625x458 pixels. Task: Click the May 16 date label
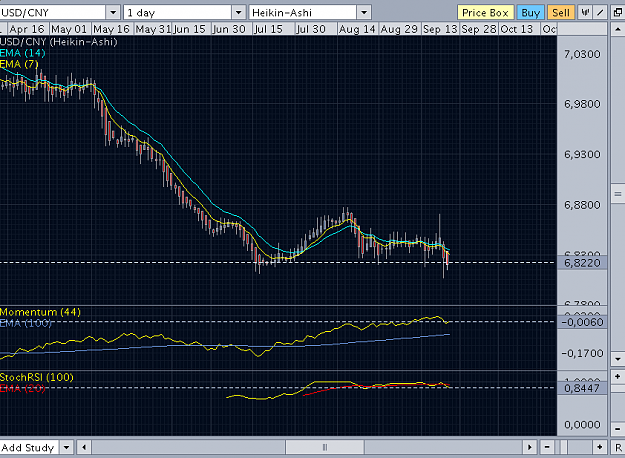click(111, 29)
